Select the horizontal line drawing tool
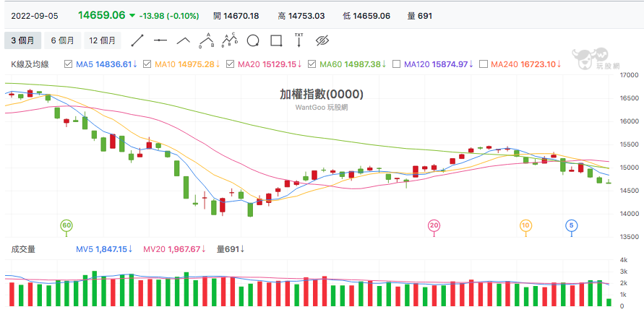644x312 pixels. click(x=160, y=40)
